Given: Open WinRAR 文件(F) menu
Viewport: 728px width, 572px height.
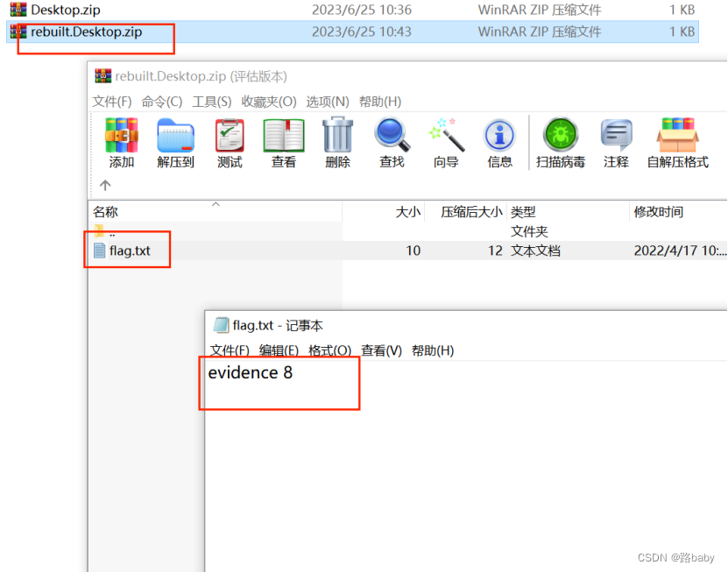Looking at the screenshot, I should pos(112,102).
